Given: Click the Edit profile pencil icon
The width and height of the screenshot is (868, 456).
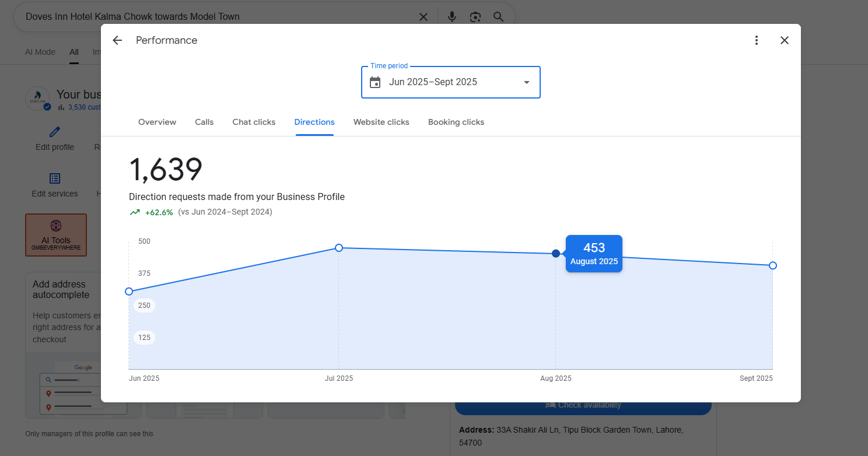Looking at the screenshot, I should [55, 132].
